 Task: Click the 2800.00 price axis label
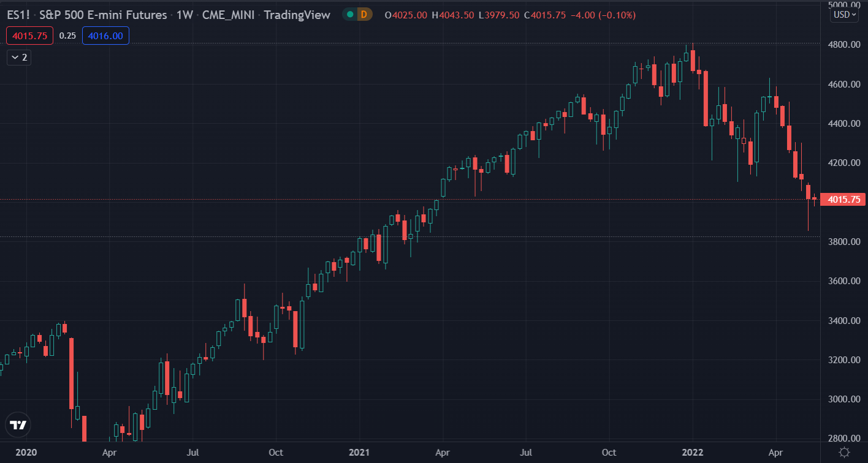(843, 439)
